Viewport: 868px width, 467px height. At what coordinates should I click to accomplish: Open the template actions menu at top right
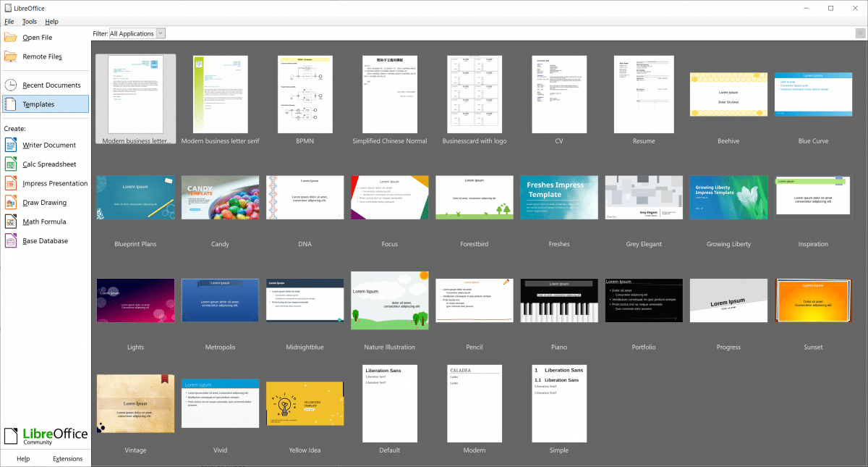859,33
